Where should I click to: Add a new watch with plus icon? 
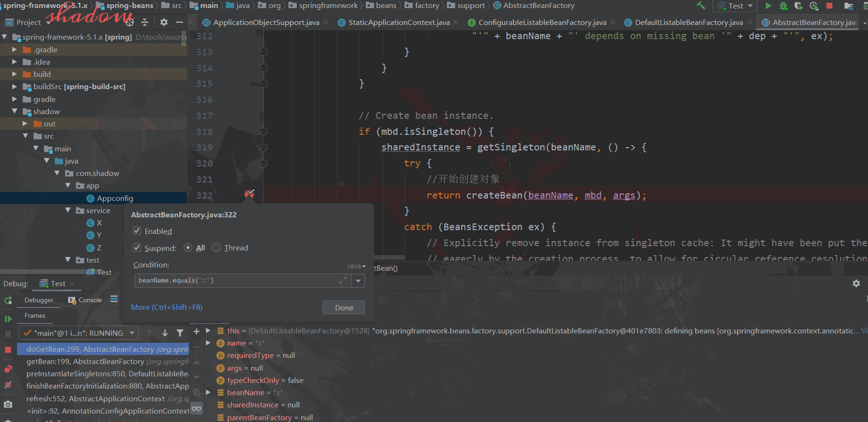pos(197,331)
